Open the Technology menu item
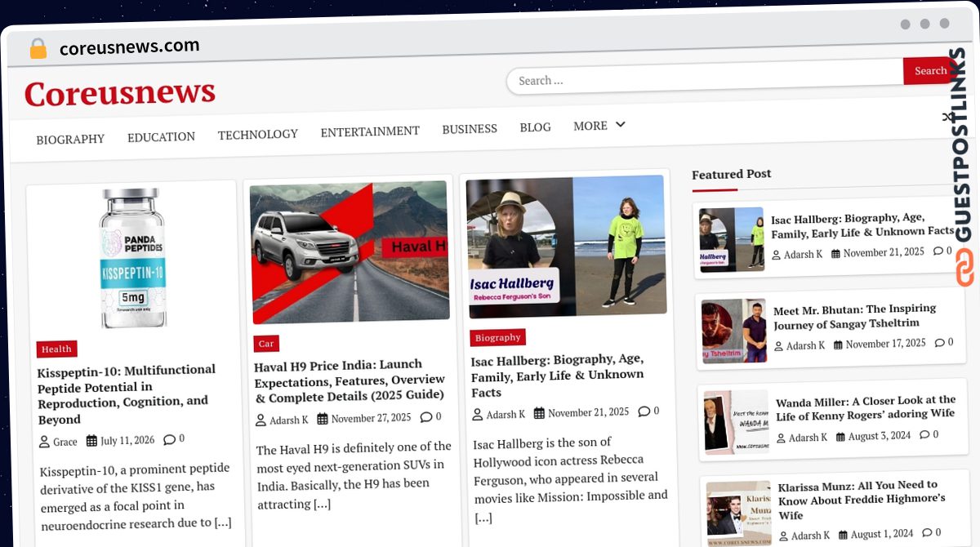 coord(257,134)
